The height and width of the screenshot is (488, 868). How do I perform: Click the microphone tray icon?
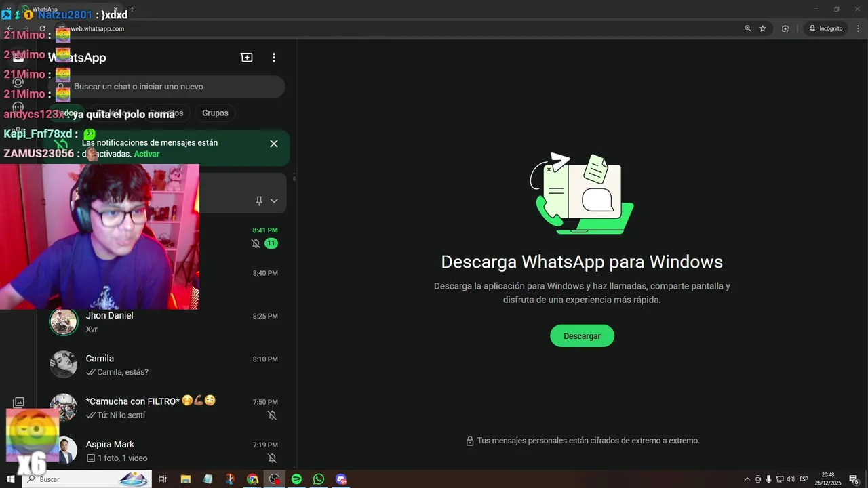pos(769,479)
